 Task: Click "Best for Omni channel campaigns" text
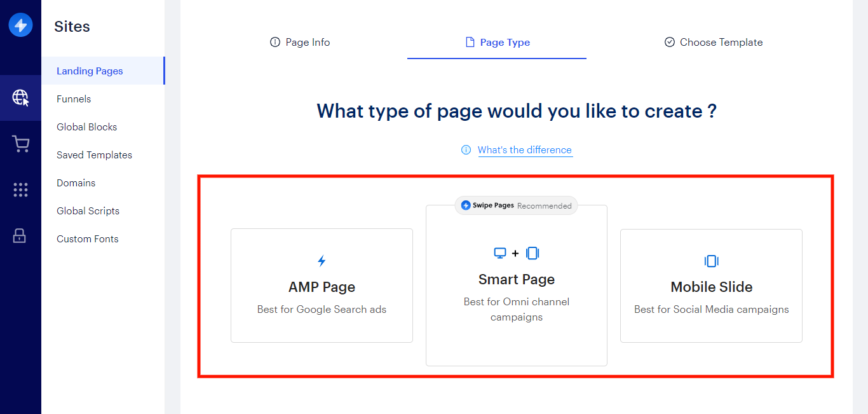(517, 309)
